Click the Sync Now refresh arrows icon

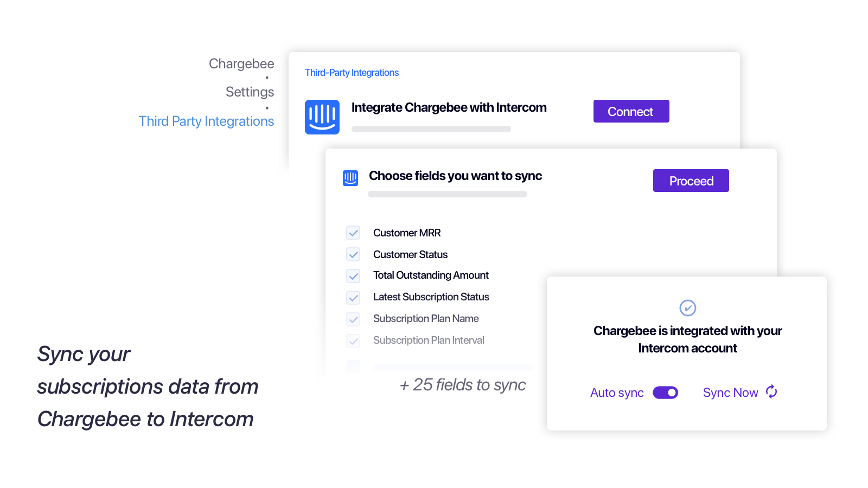771,392
